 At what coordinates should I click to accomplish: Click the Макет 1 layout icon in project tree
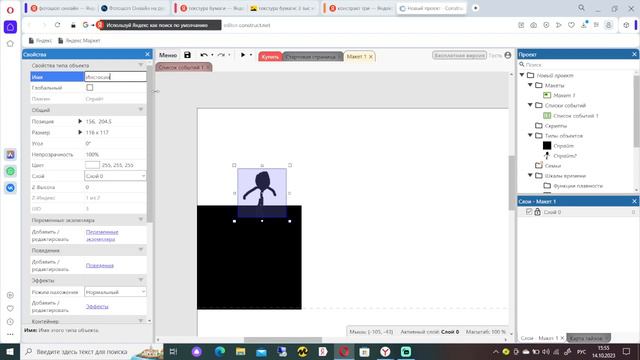(x=547, y=95)
